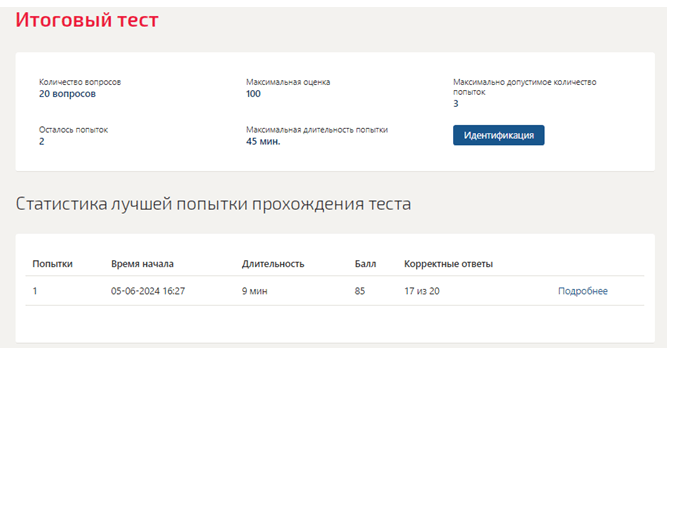Click the Балл column header
Image resolution: width=678 pixels, height=524 pixels.
pyautogui.click(x=365, y=264)
